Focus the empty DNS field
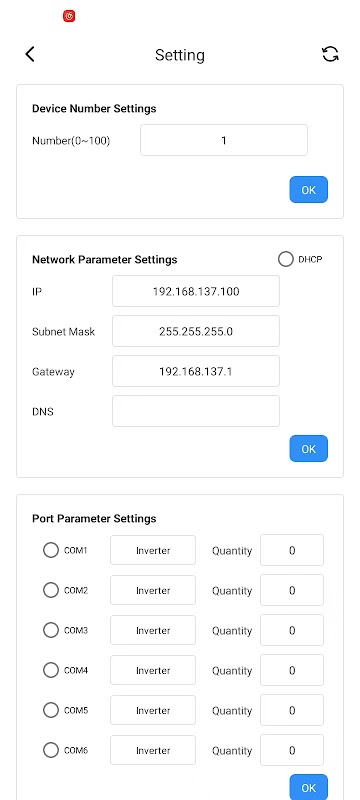 point(196,411)
